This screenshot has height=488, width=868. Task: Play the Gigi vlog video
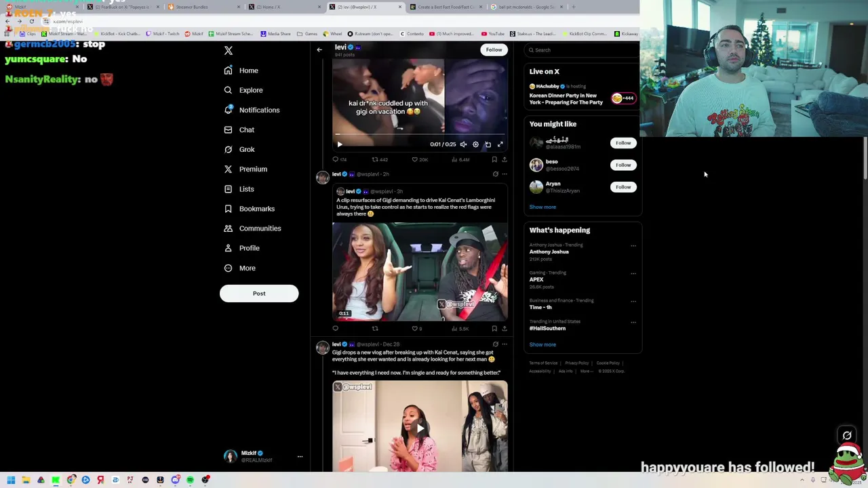tap(420, 428)
